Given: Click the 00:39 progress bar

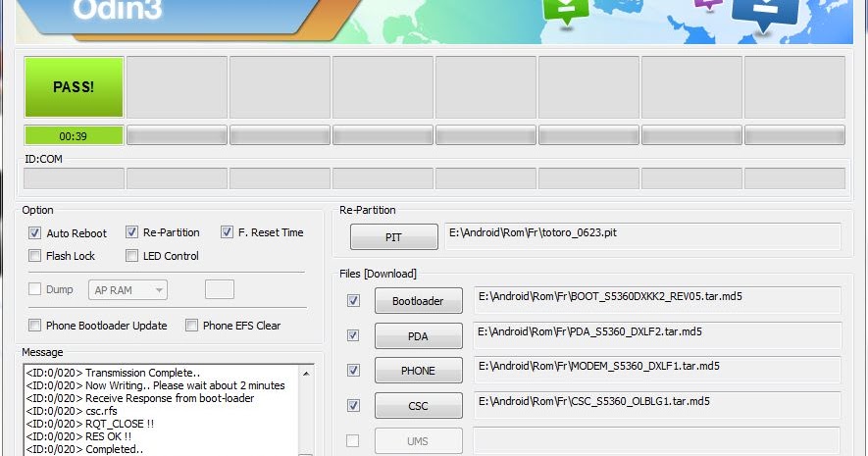Looking at the screenshot, I should pos(74,135).
